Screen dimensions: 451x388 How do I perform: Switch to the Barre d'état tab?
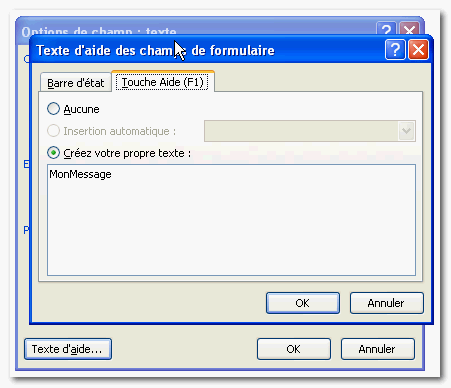point(76,83)
